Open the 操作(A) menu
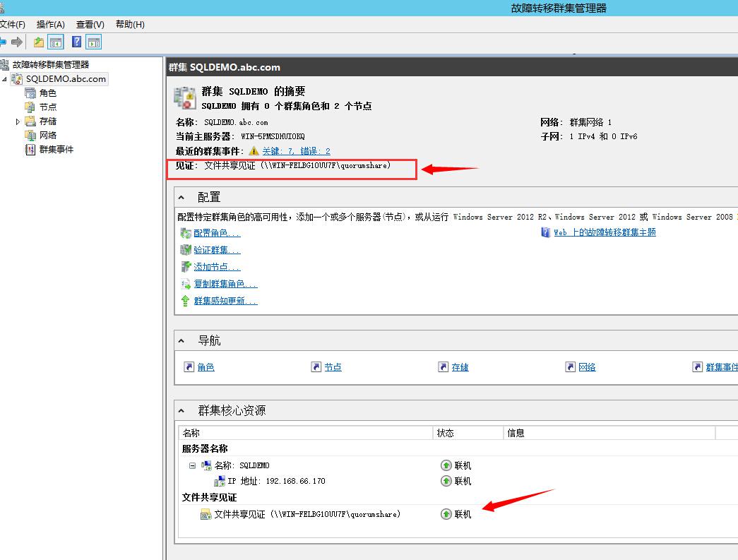 coord(50,25)
